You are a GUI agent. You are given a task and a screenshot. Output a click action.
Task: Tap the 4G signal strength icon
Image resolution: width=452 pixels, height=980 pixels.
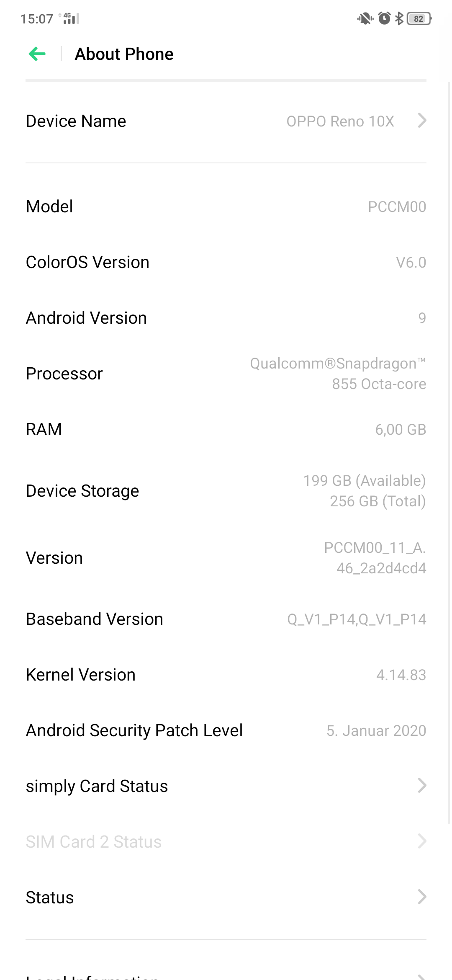point(71,19)
